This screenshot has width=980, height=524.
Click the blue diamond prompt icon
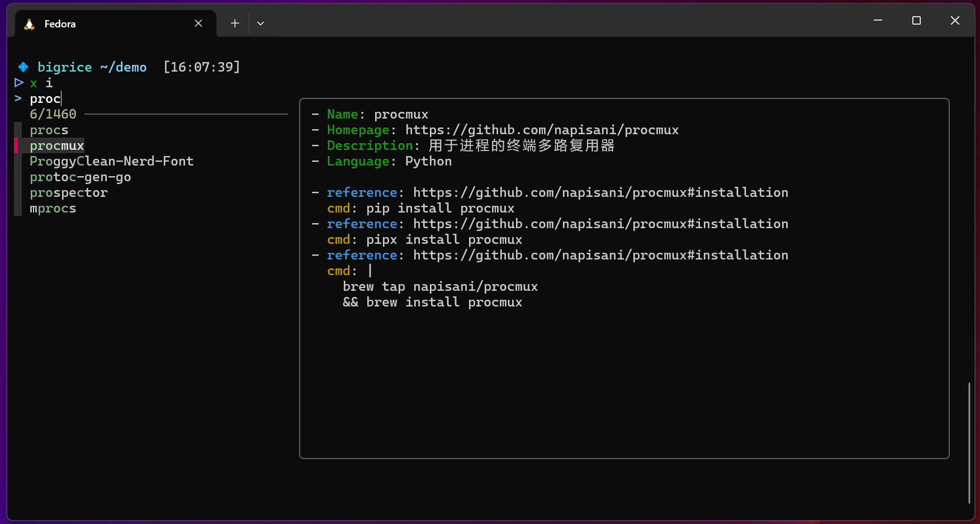click(23, 67)
